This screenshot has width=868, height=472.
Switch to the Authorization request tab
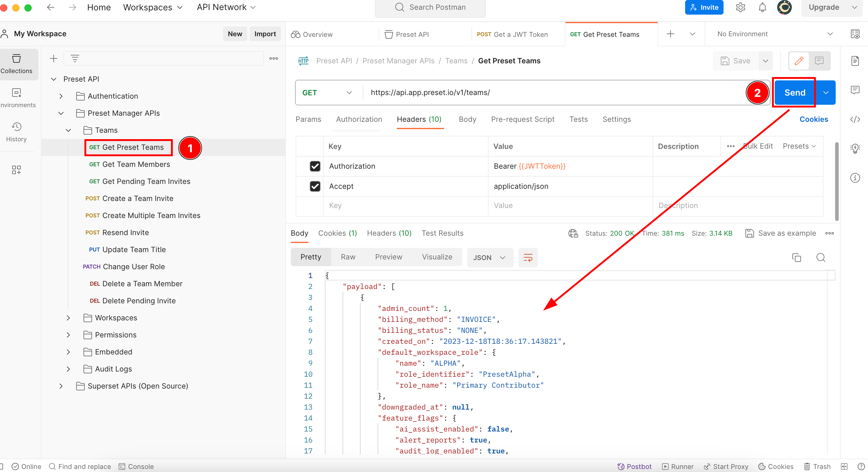(359, 119)
